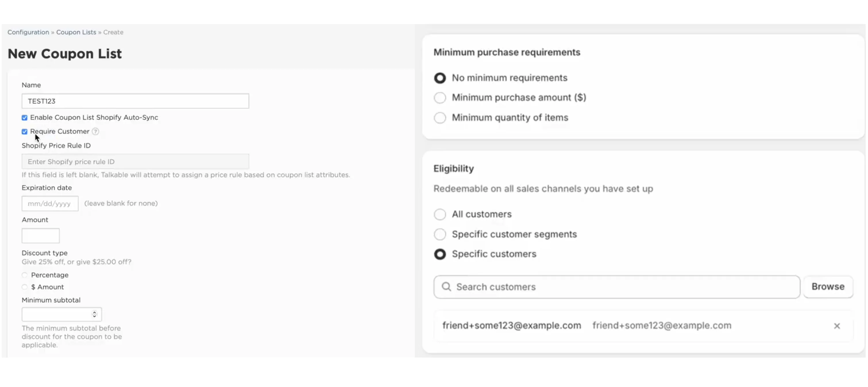Screen dimensions: 868x387
Task: Click the Browse customers button
Action: click(x=828, y=287)
